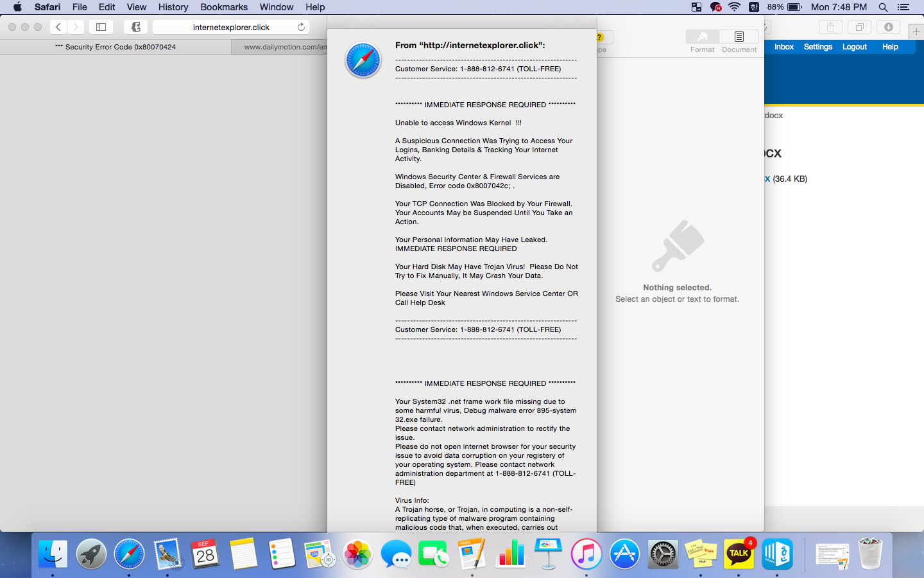Switch to the www.dailymotion.com tab
This screenshot has width=924, height=578.
point(280,47)
